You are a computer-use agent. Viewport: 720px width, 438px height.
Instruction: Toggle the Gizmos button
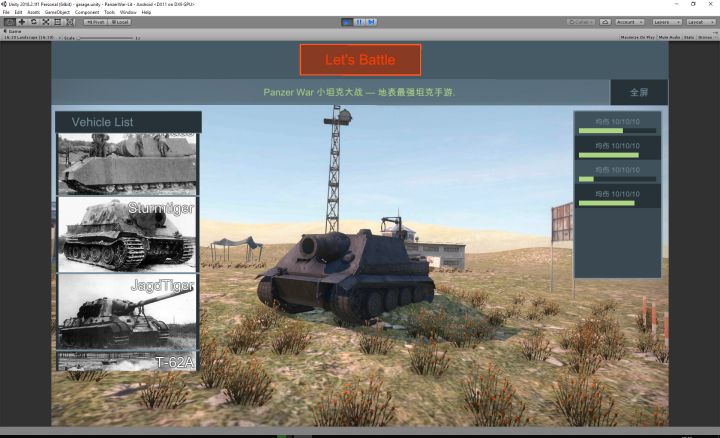[705, 37]
